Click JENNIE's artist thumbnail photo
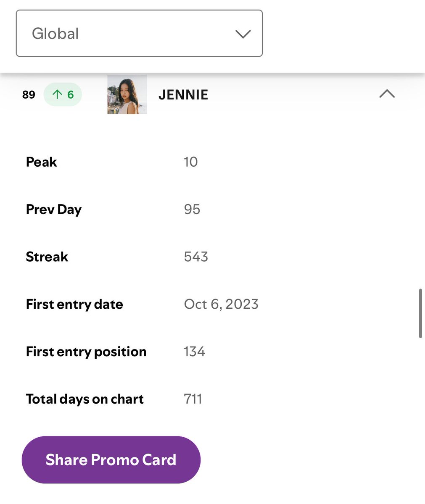 click(x=127, y=94)
